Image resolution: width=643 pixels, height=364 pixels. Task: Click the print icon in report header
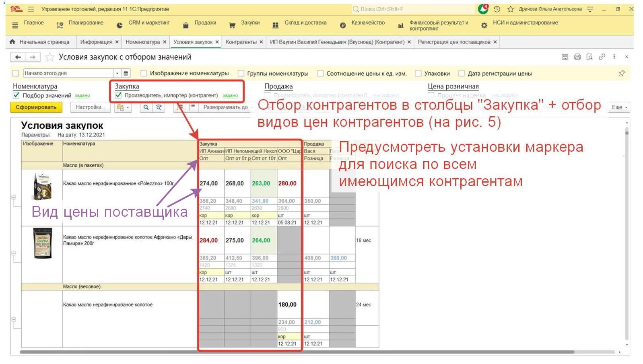coord(577,57)
